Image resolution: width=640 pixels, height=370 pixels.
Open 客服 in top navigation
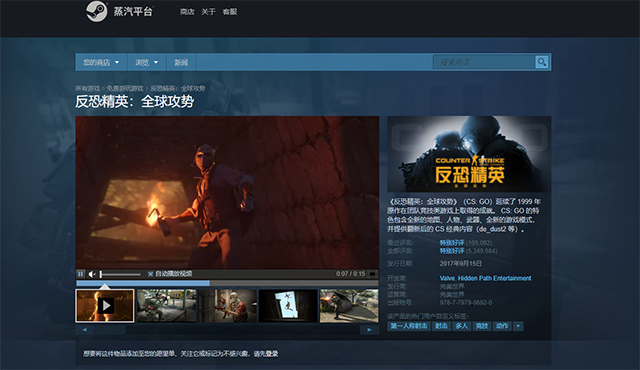[x=230, y=12]
